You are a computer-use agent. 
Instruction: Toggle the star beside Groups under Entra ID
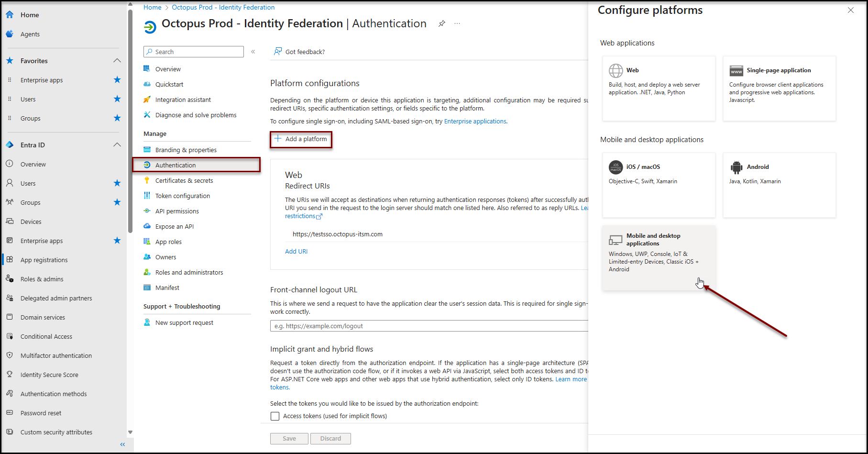click(x=117, y=202)
